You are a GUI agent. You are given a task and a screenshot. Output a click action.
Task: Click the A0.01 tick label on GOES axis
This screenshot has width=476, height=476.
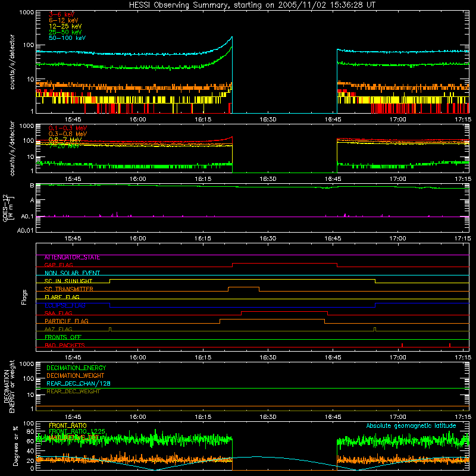click(x=25, y=230)
